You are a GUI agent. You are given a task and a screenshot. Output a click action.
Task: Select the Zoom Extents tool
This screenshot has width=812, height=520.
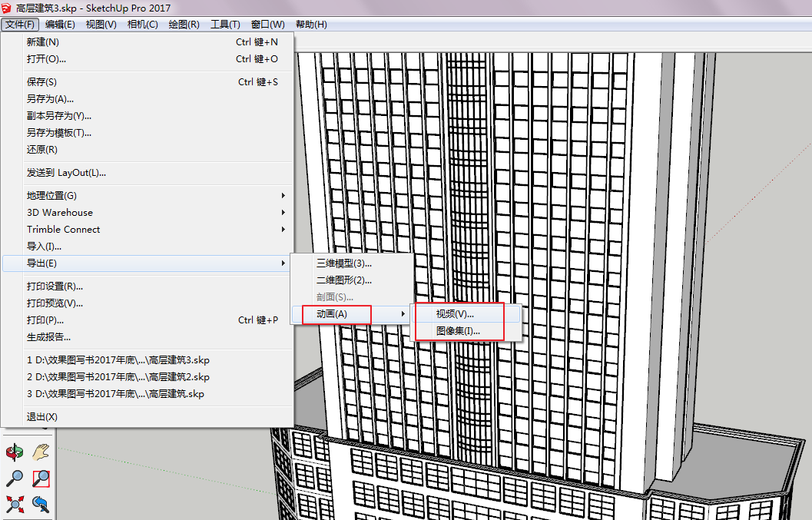click(x=14, y=504)
